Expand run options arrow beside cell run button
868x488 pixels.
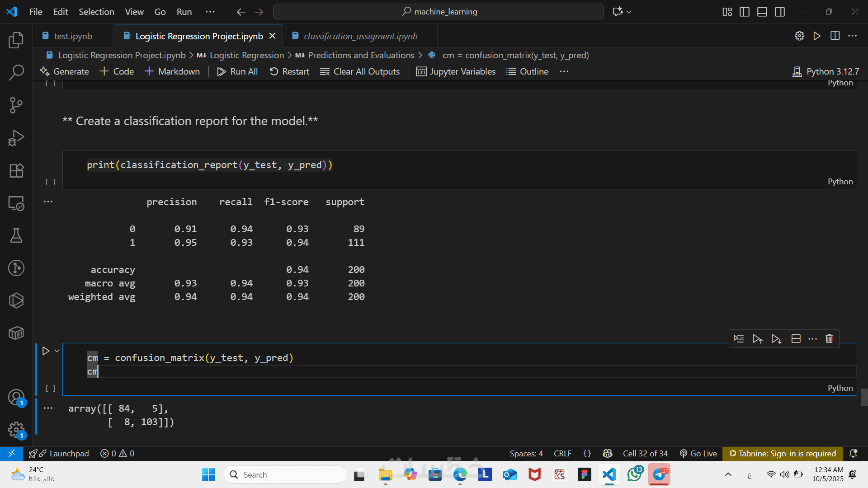(57, 351)
